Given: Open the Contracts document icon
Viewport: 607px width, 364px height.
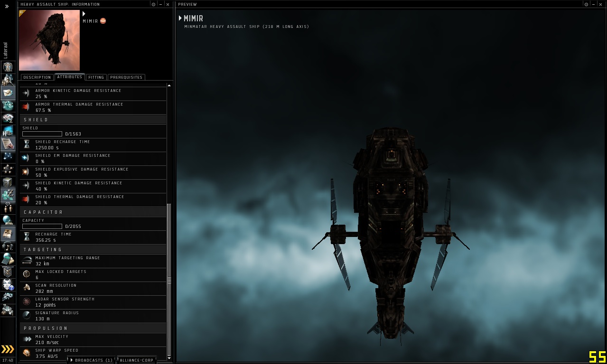Looking at the screenshot, I should [x=8, y=144].
